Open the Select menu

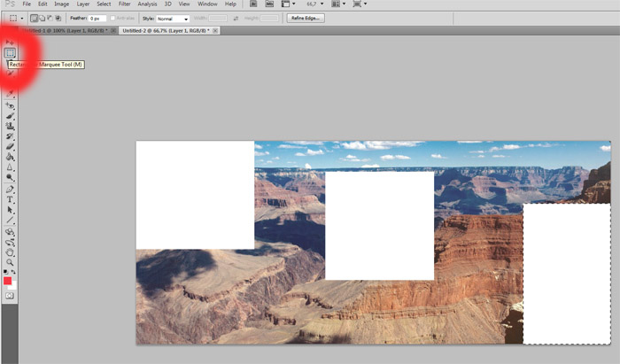point(104,4)
